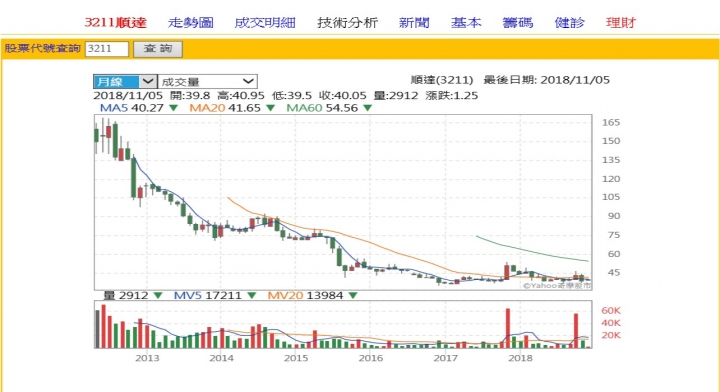Viewport: 720px width, 392px height.
Task: Click the 開:39.8 open price value
Action: click(190, 95)
